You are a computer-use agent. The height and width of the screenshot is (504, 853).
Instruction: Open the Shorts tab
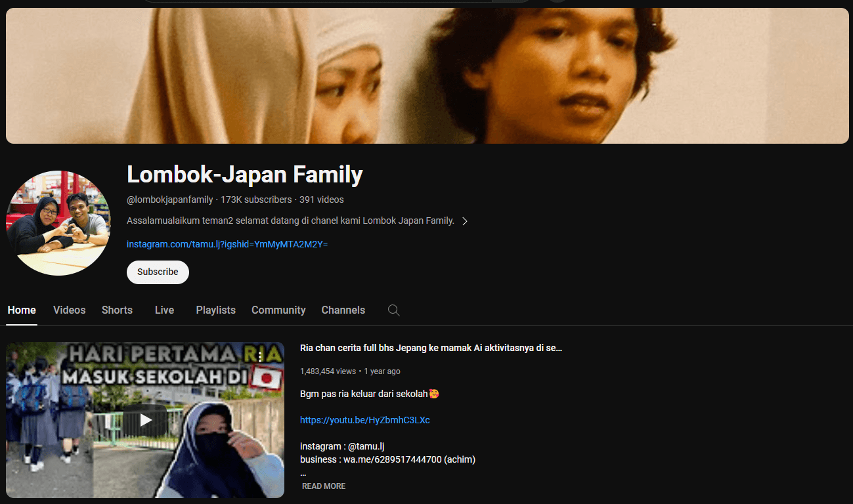coord(117,310)
